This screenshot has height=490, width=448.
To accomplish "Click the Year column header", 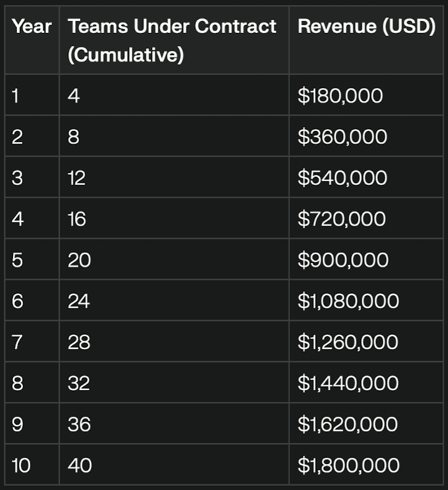I will tap(32, 27).
